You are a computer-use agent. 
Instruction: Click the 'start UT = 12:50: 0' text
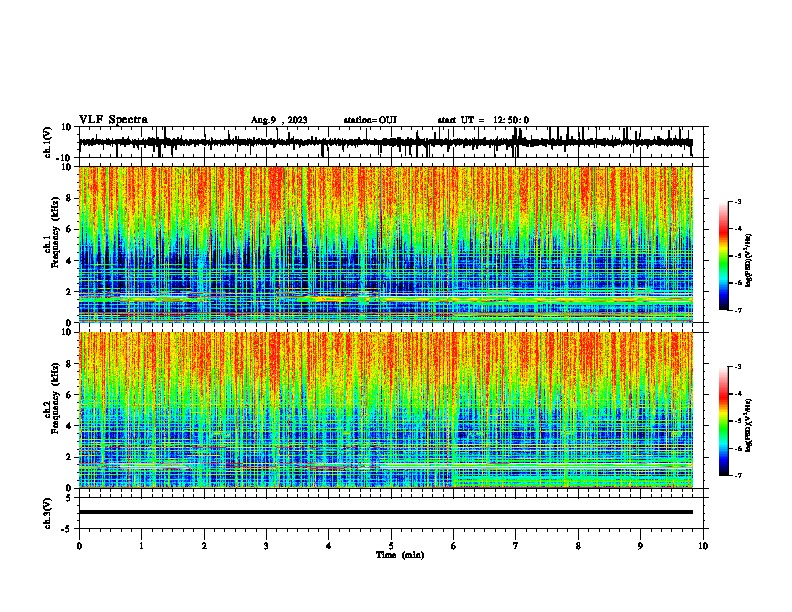(x=483, y=120)
